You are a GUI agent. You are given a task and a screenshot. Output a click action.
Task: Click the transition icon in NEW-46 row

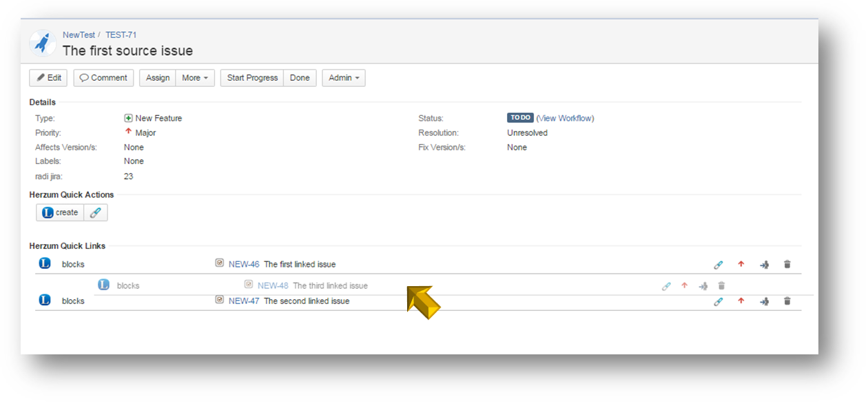coord(764,264)
